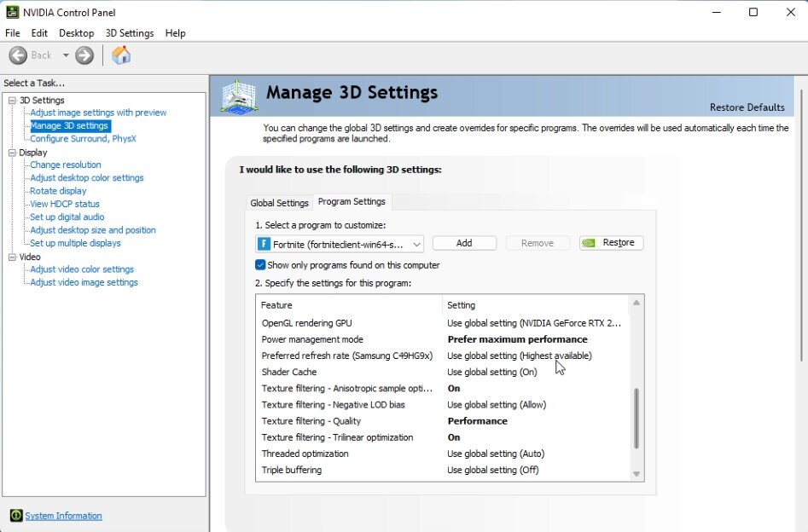808x532 pixels.
Task: Click the Home icon in the toolbar
Action: coord(121,55)
